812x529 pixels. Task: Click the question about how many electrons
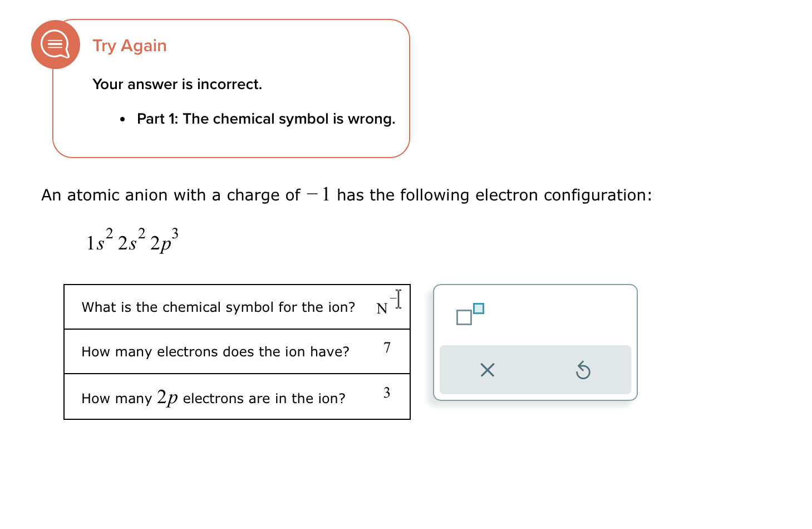216,351
